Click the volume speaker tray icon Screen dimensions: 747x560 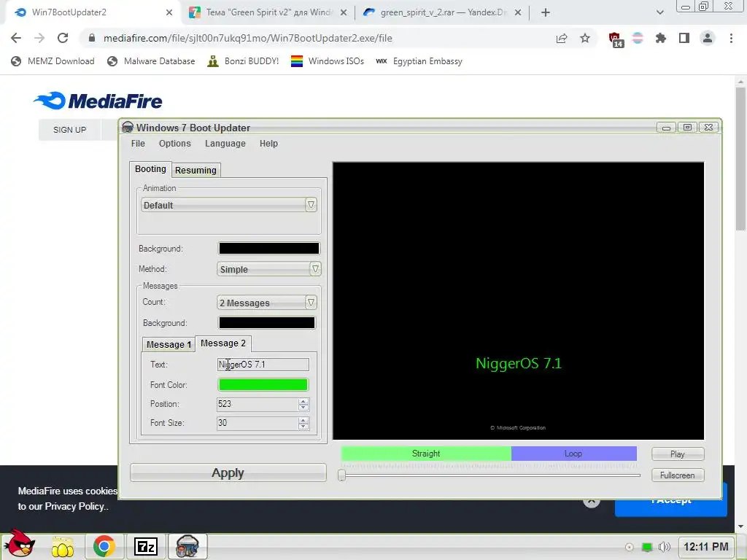pyautogui.click(x=664, y=547)
